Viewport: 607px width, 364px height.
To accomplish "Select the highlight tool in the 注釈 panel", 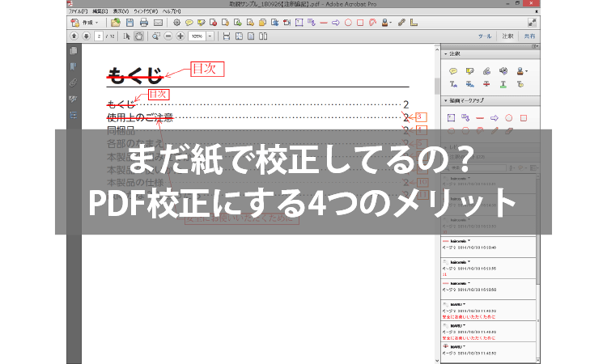I will click(470, 71).
